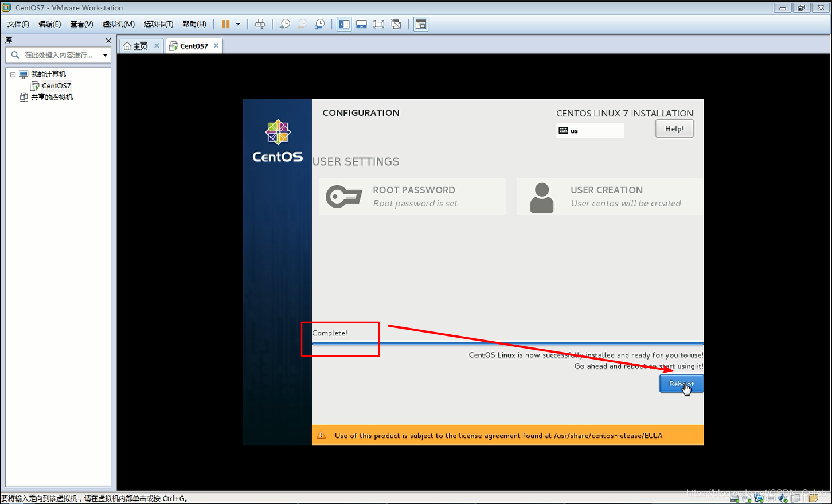
Task: Open the 文件(F) menu
Action: 18,24
